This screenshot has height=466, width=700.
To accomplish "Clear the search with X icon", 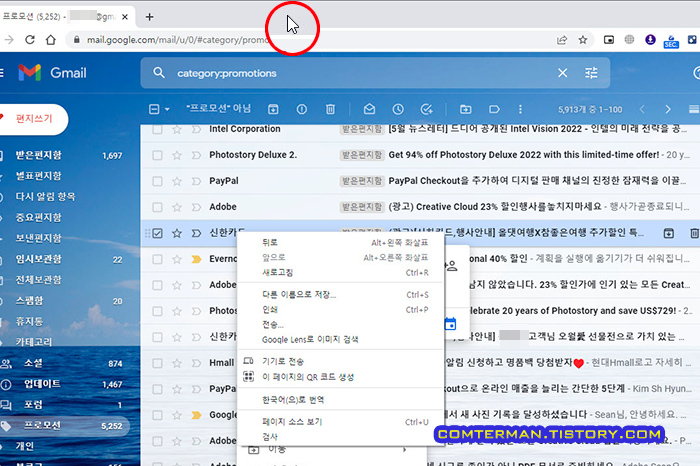I will 562,73.
